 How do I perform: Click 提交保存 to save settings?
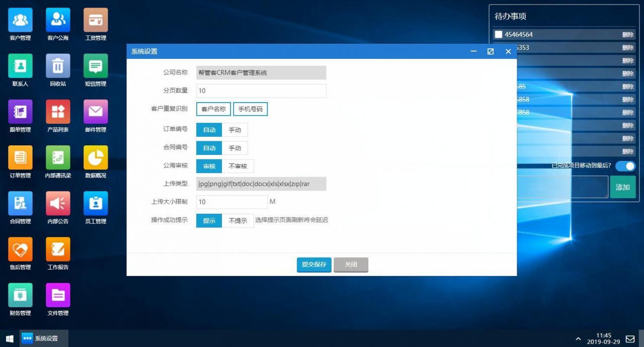(x=313, y=264)
